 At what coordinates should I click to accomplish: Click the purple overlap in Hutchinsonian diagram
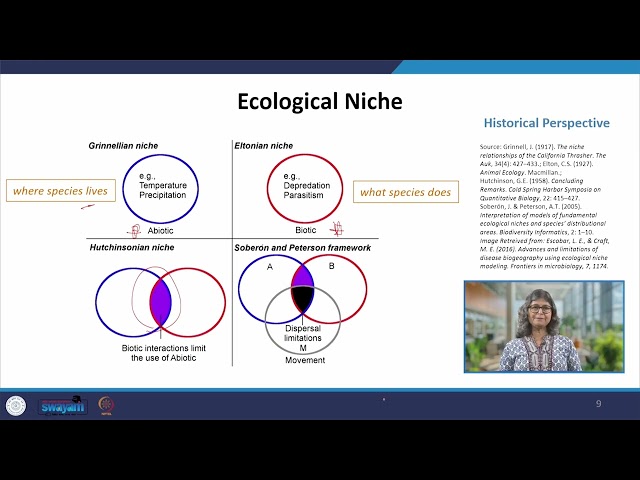[x=160, y=302]
